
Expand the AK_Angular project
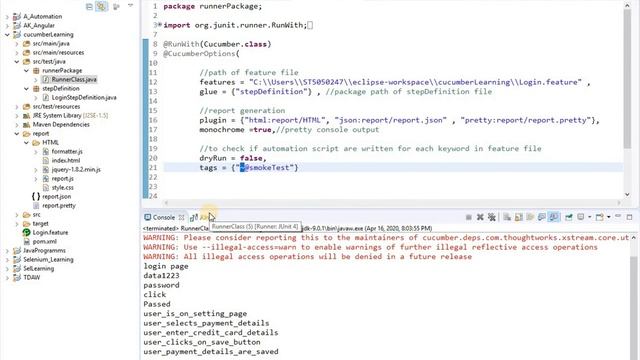tap(7, 26)
